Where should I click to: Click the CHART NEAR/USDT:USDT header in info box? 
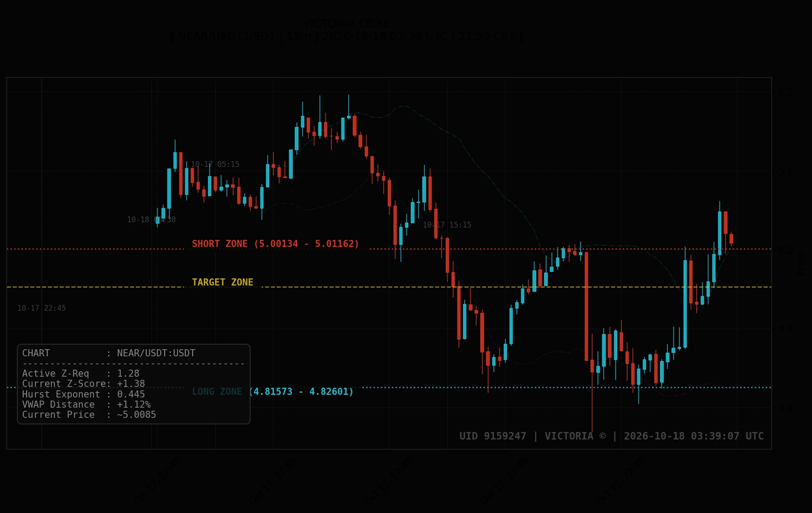coord(109,353)
